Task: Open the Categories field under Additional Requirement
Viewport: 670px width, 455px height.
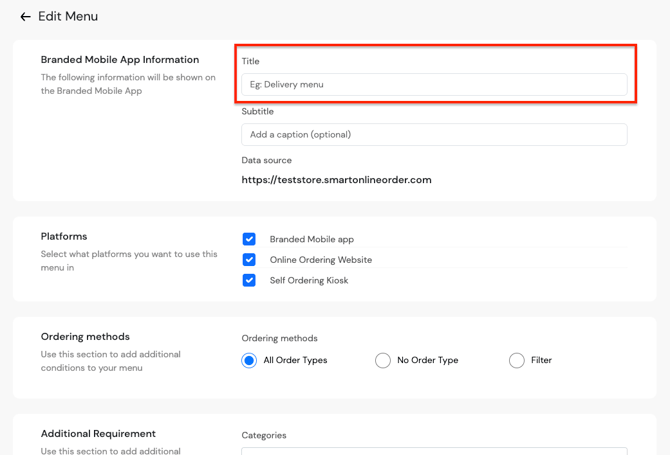Action: click(x=434, y=451)
